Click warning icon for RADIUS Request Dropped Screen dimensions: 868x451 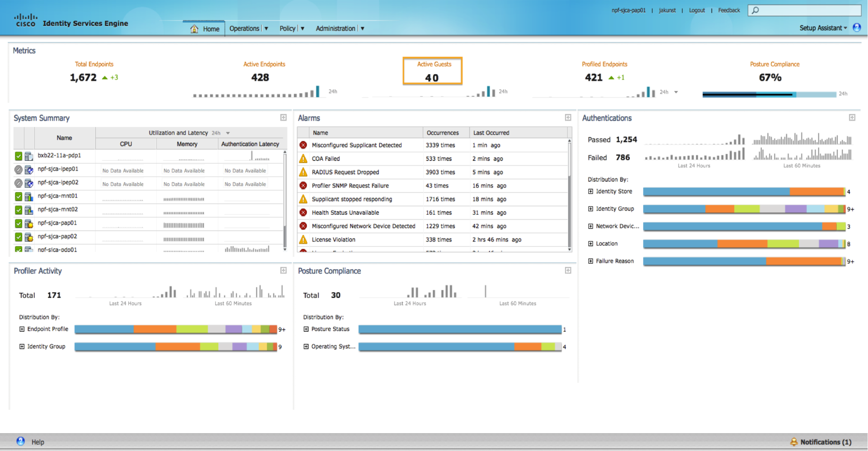point(303,172)
